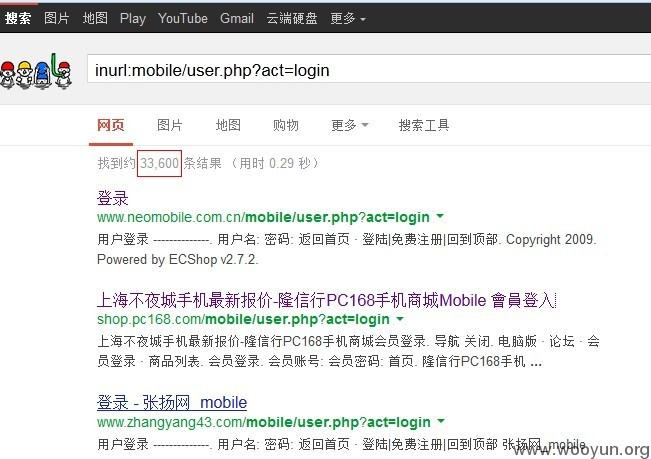Open Gmail from the top bar
The height and width of the screenshot is (459, 651).
pos(237,18)
